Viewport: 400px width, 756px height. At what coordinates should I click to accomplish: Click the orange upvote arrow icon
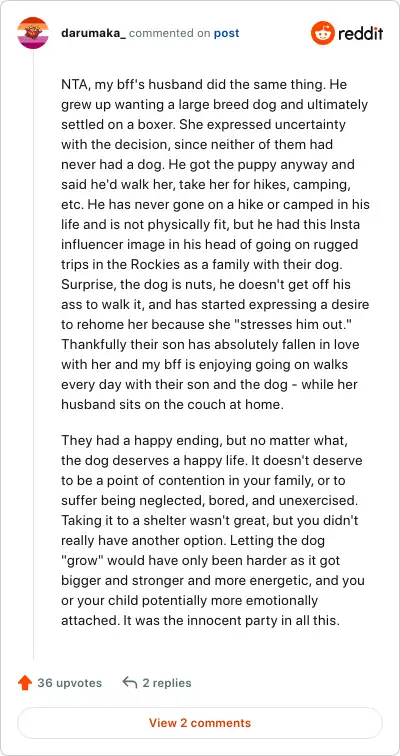pyautogui.click(x=25, y=683)
